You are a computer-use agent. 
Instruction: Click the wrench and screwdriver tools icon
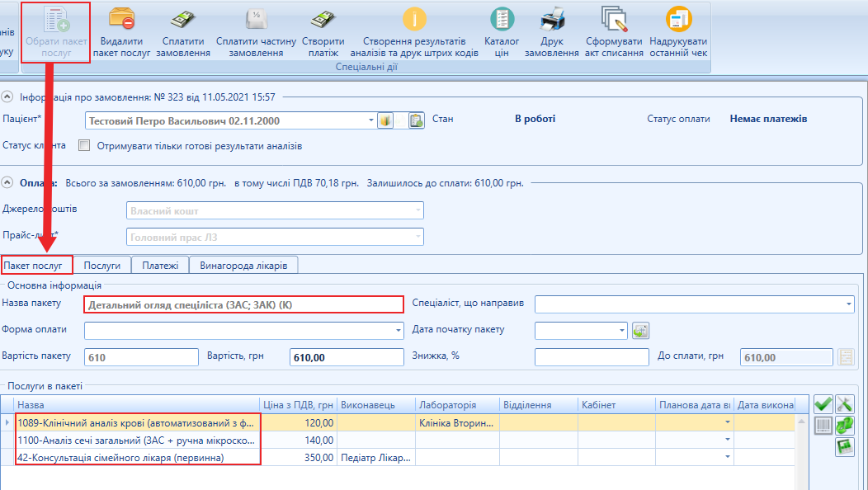845,404
